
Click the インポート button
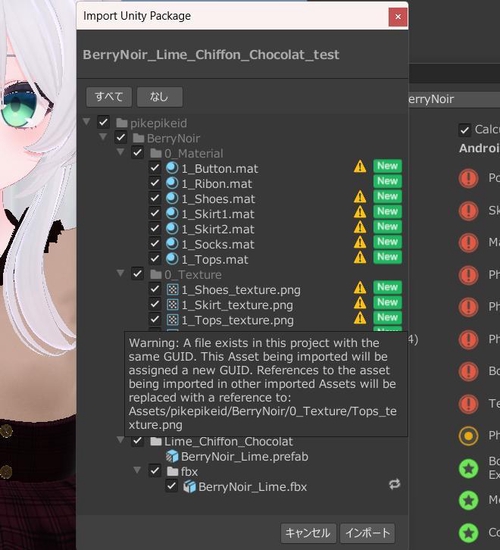[x=367, y=533]
